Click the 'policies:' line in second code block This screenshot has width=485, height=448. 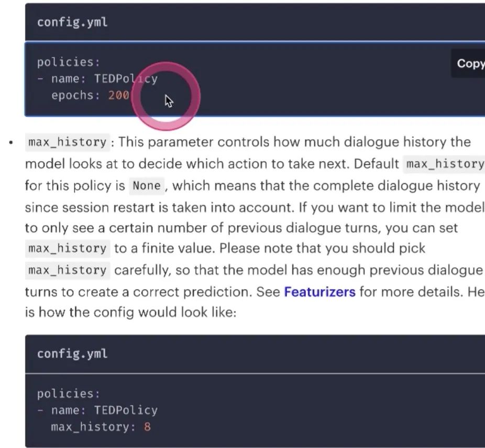[x=69, y=394]
